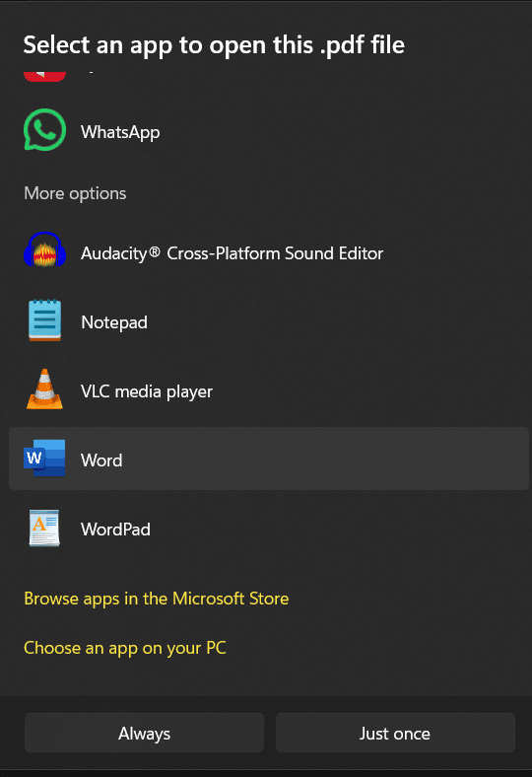Select the highlighted Word entry
532x777 pixels.
269,459
